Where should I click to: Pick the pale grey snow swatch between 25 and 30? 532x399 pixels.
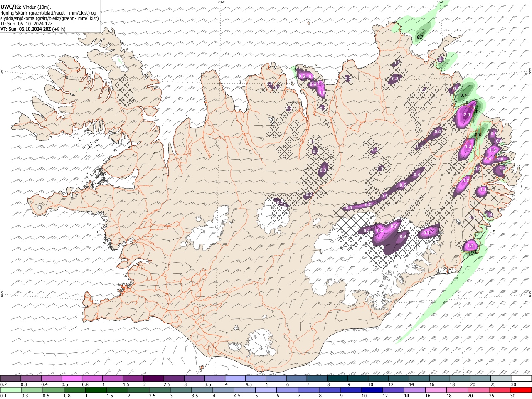pos(501,379)
